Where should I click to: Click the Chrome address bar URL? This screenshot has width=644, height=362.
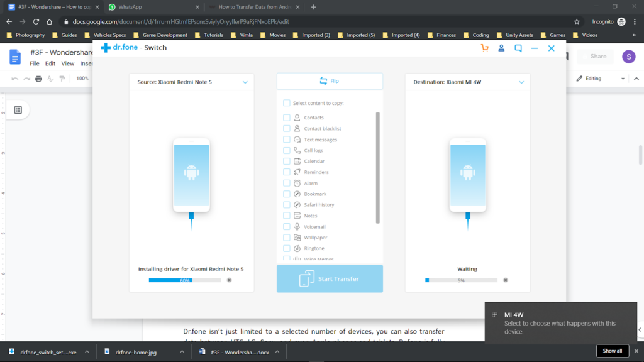point(180,22)
